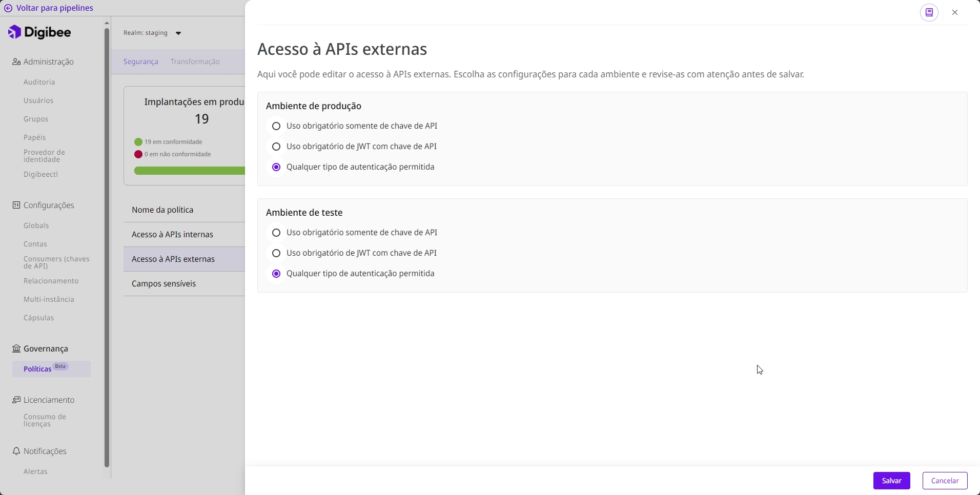The image size is (980, 495).
Task: Select production API-key-only radio option
Action: (x=276, y=126)
